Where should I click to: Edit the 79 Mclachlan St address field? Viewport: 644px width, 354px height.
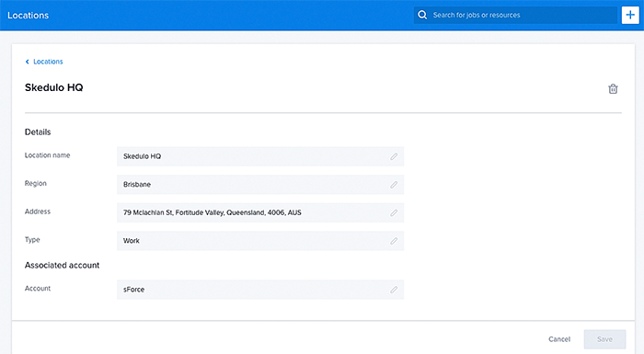click(260, 212)
